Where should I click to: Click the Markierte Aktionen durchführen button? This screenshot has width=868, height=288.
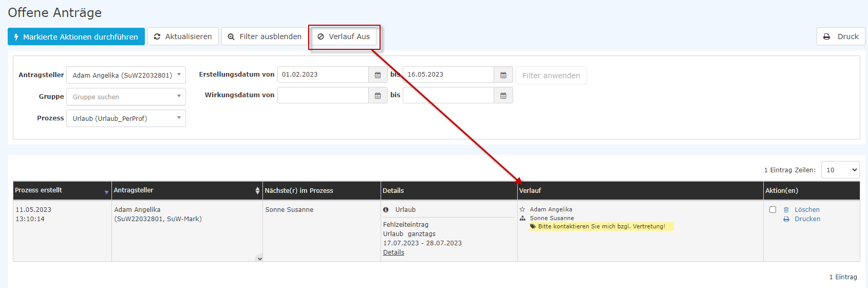(x=76, y=37)
